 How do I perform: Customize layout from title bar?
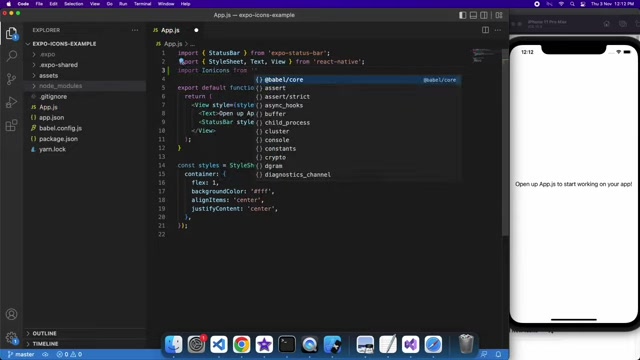[499, 15]
